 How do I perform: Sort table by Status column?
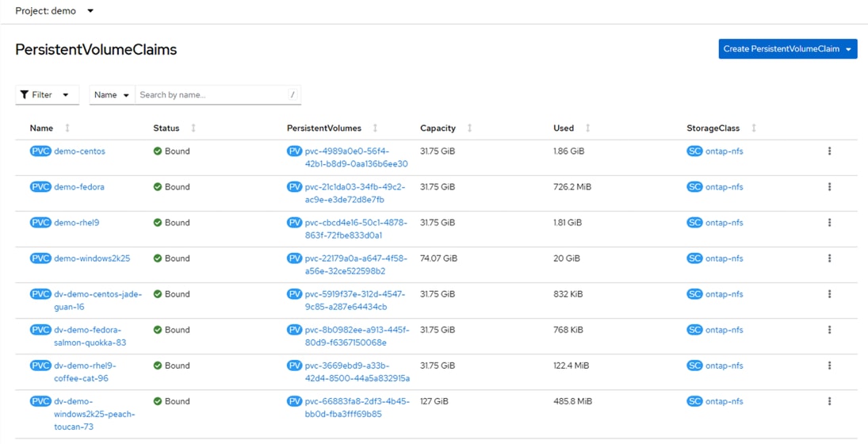coord(166,128)
